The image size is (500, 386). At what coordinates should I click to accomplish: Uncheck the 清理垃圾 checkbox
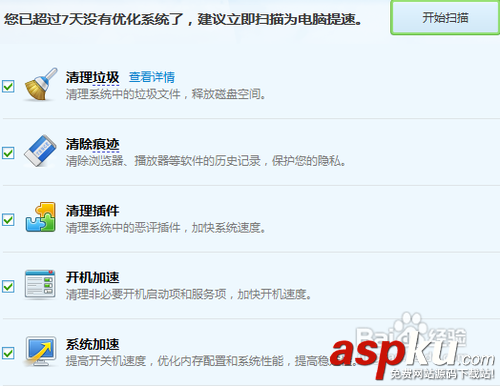[x=8, y=86]
